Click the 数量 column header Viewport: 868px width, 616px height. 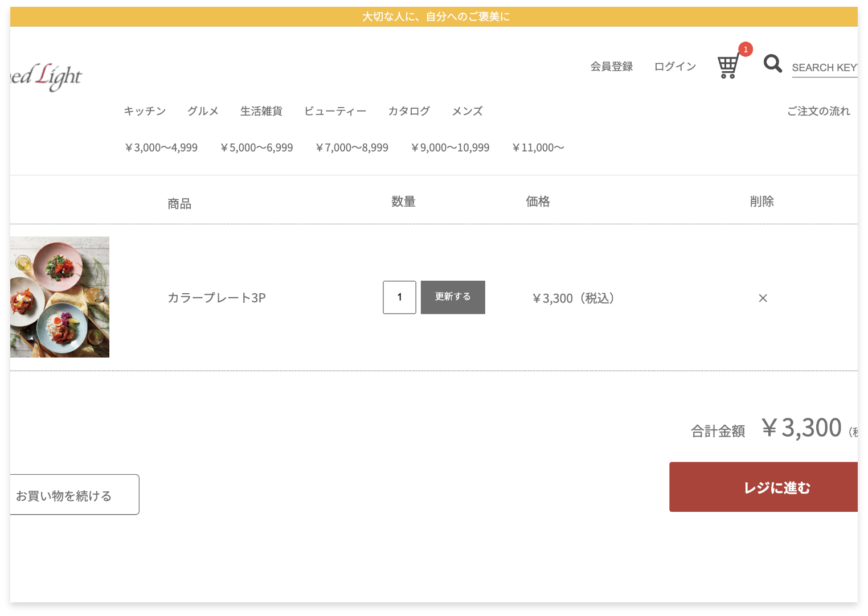pyautogui.click(x=403, y=202)
